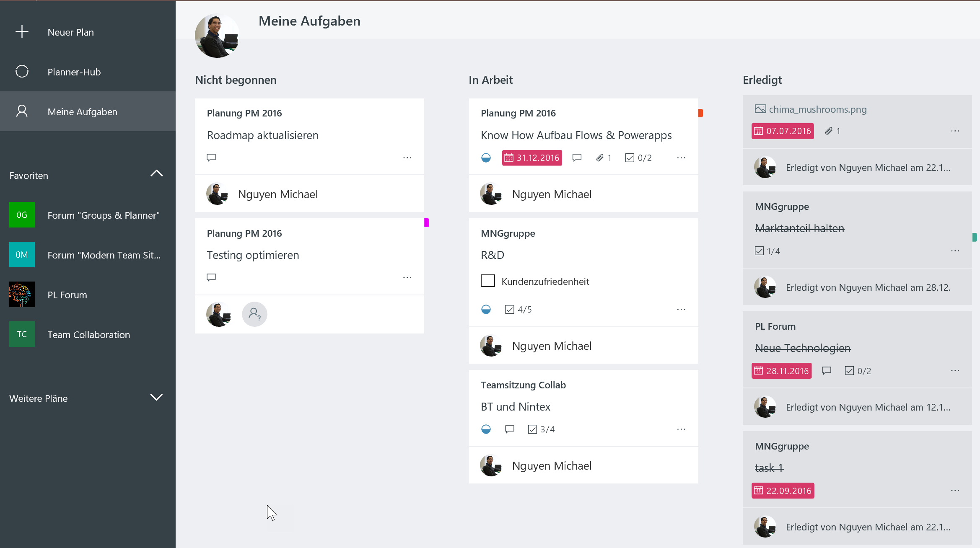Open more options on chima_mushrooms.png card

(955, 131)
